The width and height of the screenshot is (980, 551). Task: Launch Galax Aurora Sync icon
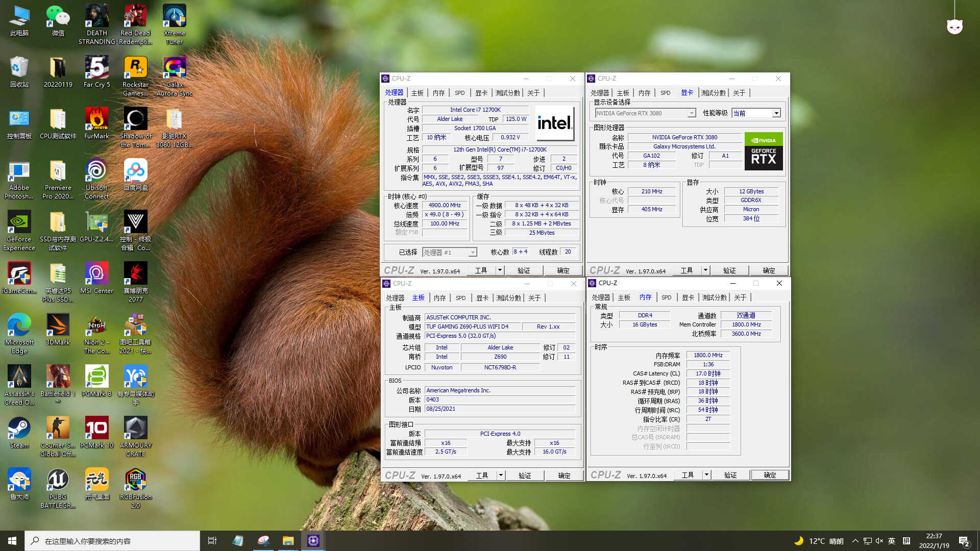pyautogui.click(x=174, y=77)
